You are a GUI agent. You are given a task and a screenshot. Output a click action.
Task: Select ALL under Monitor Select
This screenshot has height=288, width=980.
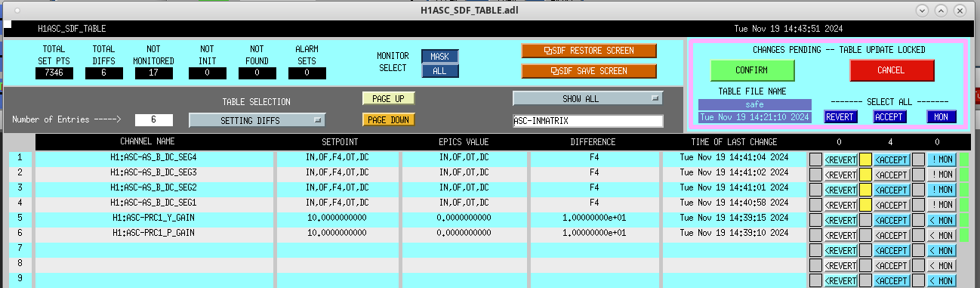click(439, 71)
